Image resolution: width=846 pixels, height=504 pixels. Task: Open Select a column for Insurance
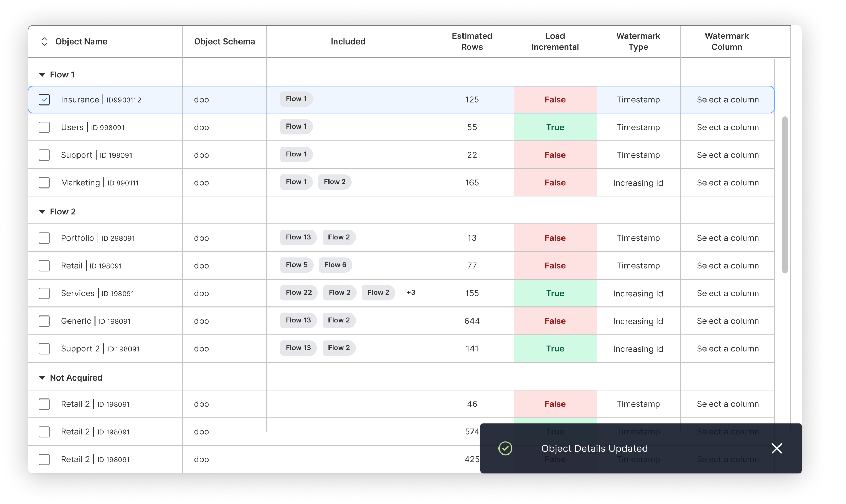coord(727,100)
